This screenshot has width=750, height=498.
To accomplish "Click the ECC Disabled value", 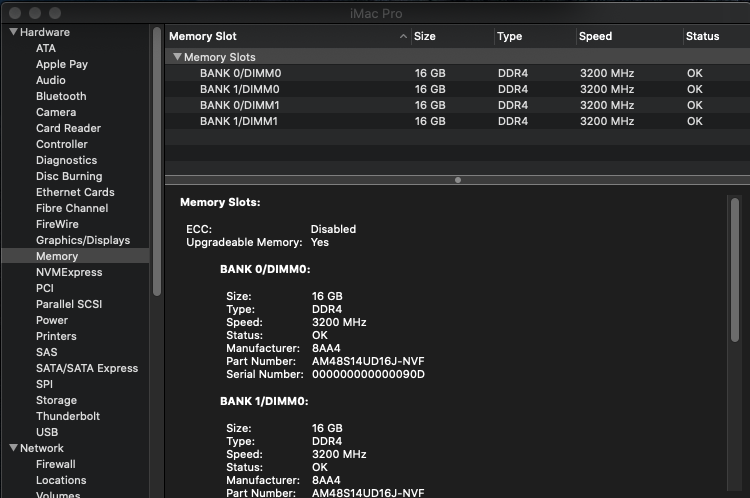I will (333, 229).
